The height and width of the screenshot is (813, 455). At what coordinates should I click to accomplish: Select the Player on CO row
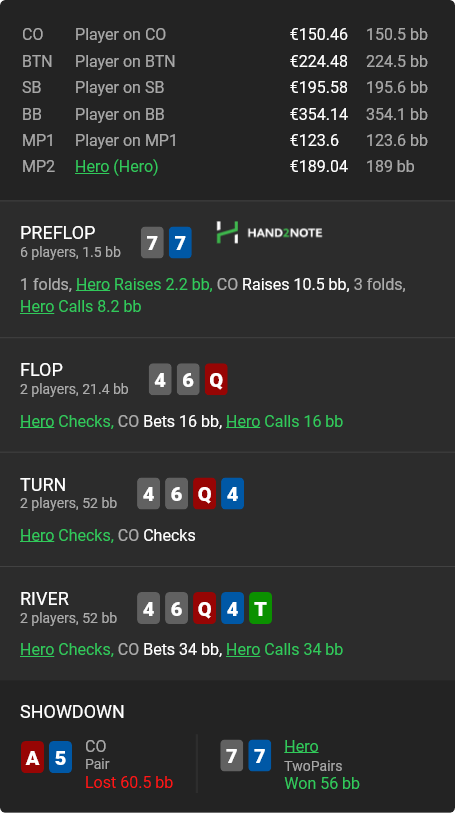pos(225,35)
